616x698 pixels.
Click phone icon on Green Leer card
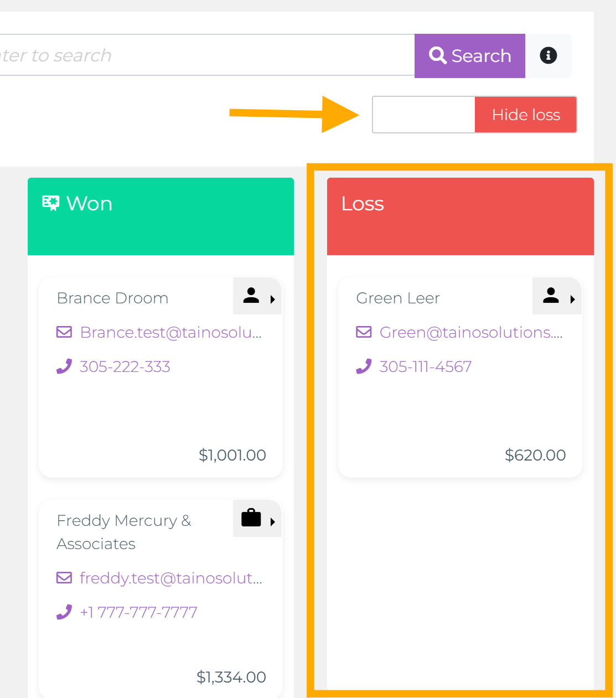coord(364,366)
